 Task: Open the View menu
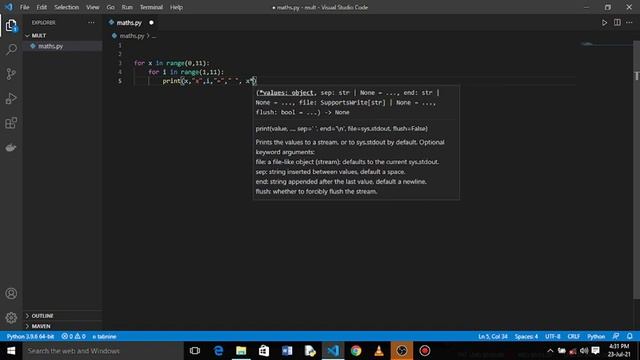pos(93,7)
